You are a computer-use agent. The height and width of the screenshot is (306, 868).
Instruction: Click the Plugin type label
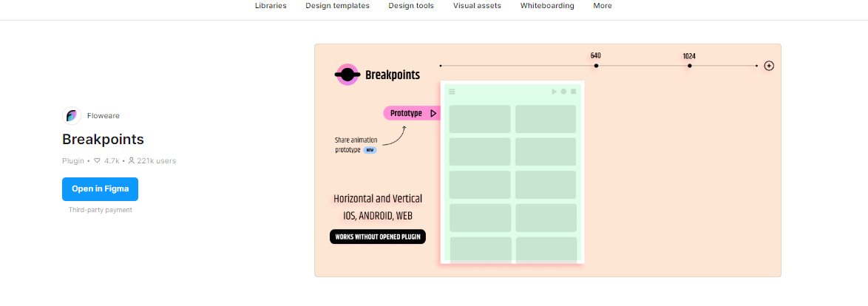point(73,161)
